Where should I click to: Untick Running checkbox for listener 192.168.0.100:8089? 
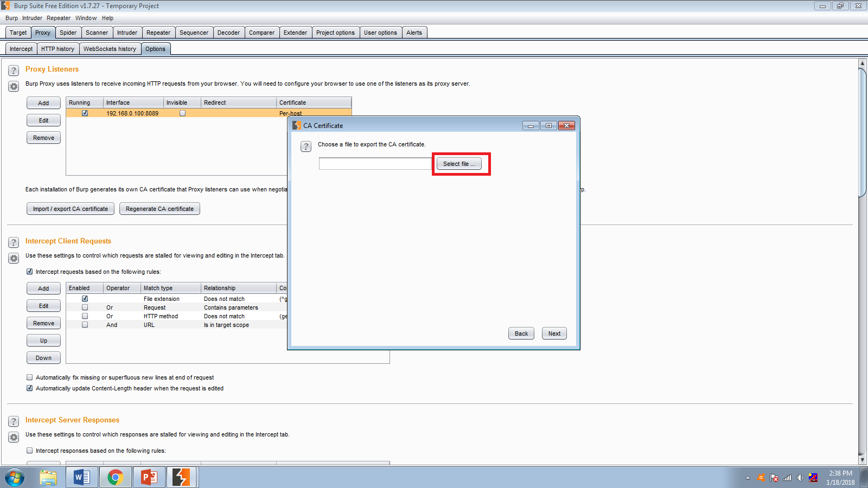[85, 113]
